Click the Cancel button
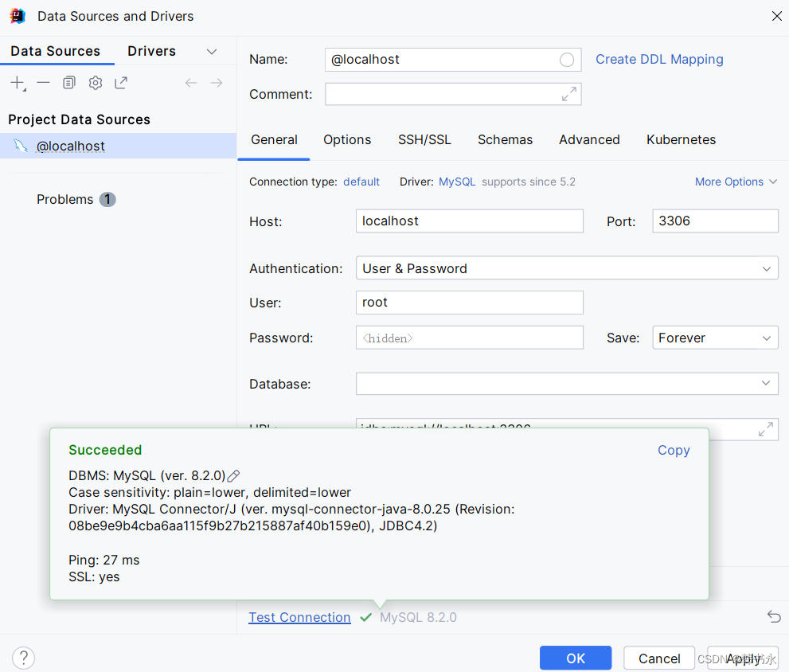 [659, 658]
